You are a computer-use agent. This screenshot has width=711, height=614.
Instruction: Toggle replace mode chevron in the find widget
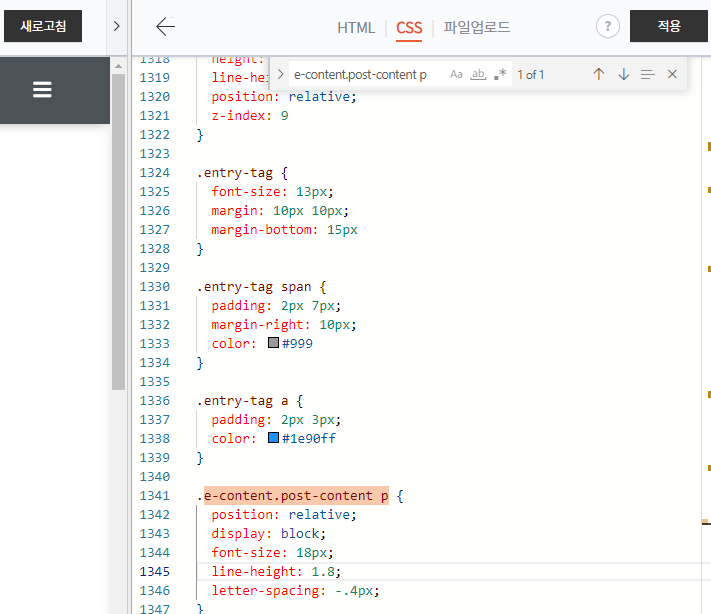[280, 74]
